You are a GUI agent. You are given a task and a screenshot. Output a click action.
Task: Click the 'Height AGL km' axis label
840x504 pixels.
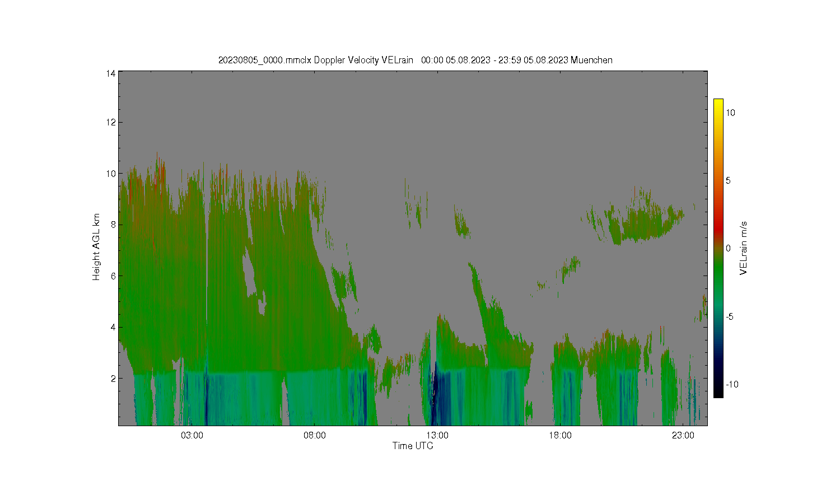point(96,247)
